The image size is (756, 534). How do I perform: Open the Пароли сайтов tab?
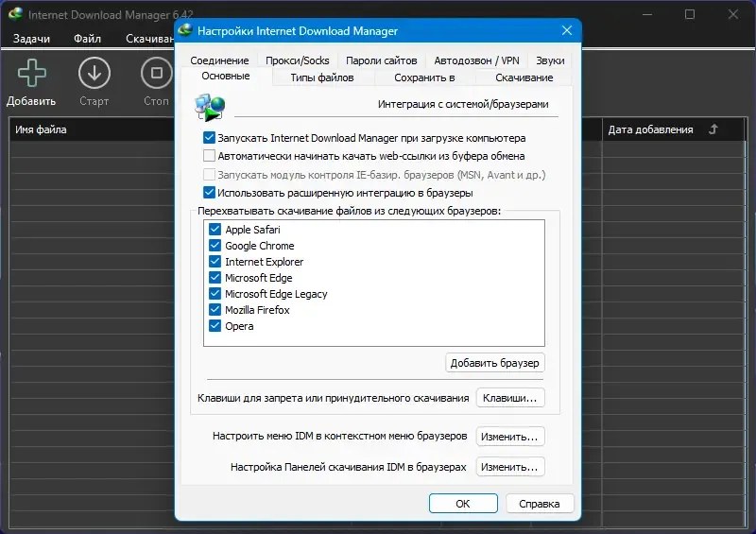click(382, 60)
